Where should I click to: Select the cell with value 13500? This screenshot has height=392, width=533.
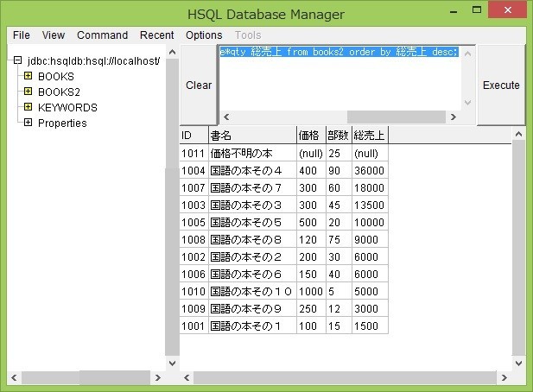(370, 205)
